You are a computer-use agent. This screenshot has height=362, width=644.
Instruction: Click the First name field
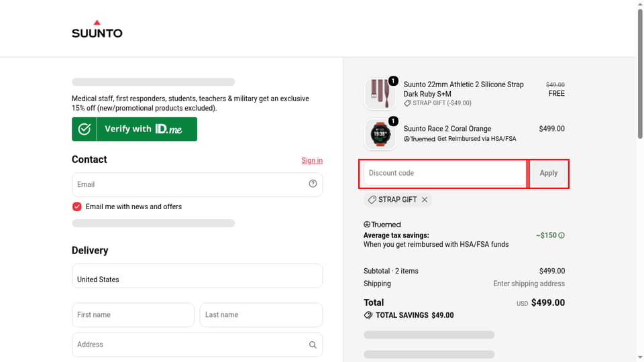point(133,315)
